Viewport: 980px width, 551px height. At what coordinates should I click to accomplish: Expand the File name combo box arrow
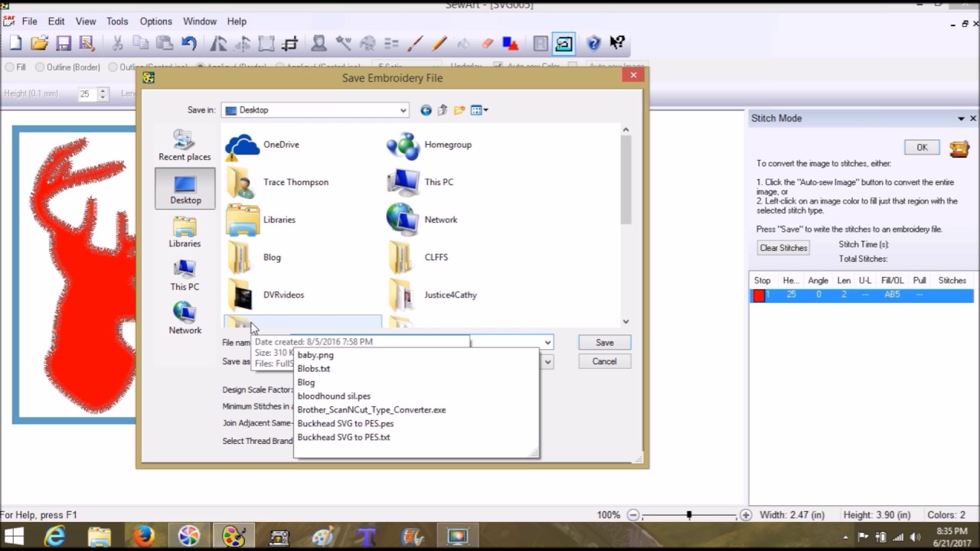[547, 343]
